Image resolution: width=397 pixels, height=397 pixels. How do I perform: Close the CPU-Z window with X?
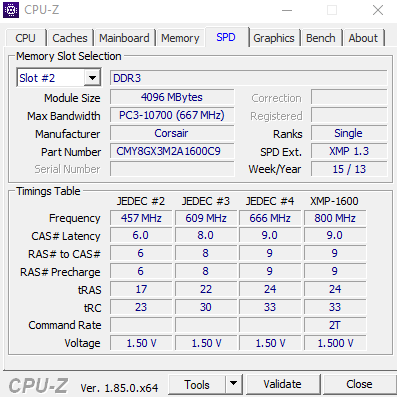378,10
